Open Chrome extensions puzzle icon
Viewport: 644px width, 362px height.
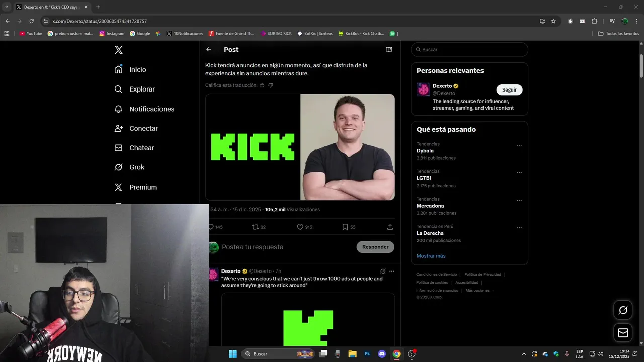click(595, 21)
